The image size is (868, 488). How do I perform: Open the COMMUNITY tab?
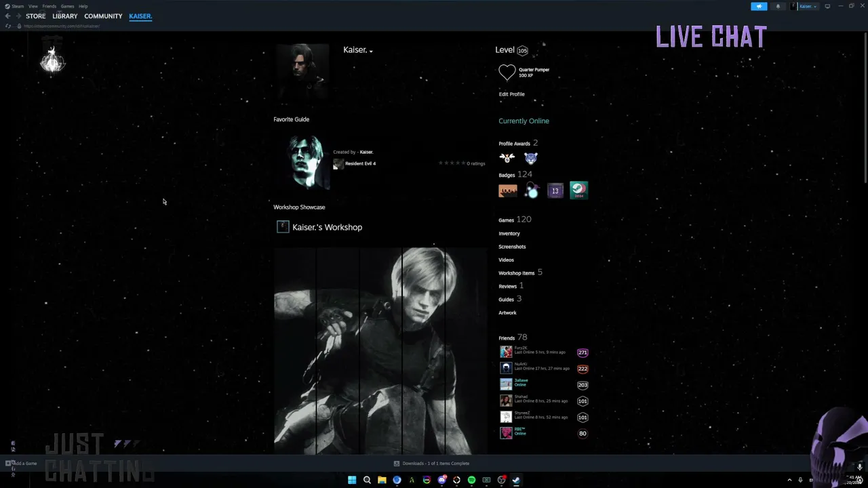pyautogui.click(x=103, y=16)
